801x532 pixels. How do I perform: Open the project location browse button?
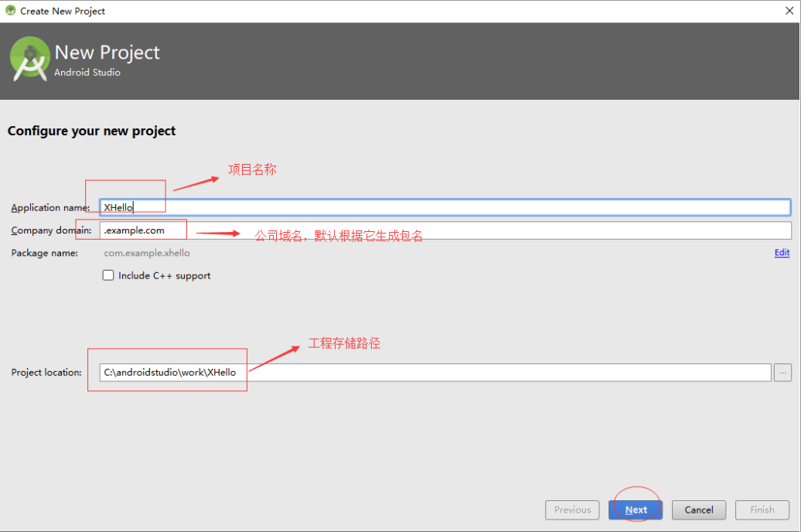(782, 373)
